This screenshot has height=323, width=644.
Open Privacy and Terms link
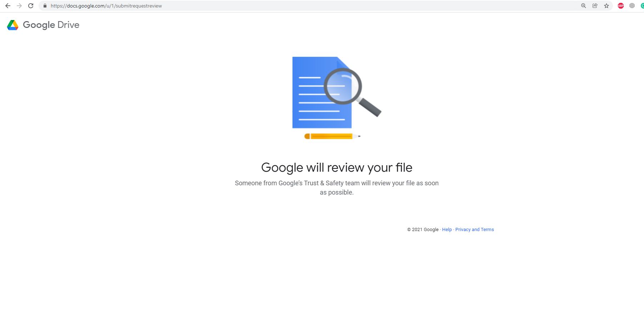[475, 230]
